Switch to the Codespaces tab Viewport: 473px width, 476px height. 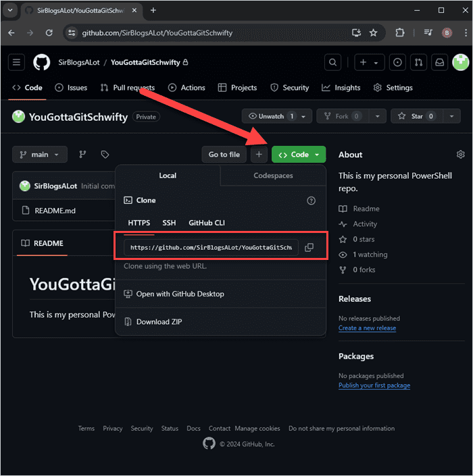273,176
